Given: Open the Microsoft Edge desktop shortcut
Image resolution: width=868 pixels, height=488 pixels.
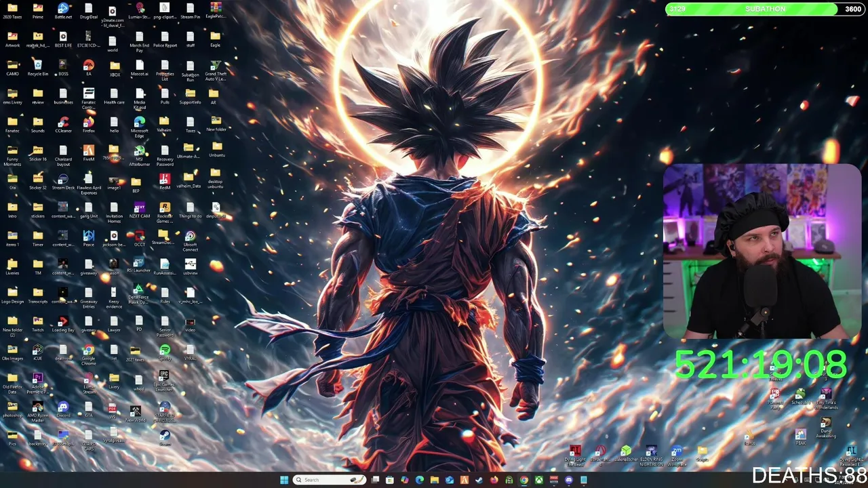Looking at the screenshot, I should coord(140,126).
